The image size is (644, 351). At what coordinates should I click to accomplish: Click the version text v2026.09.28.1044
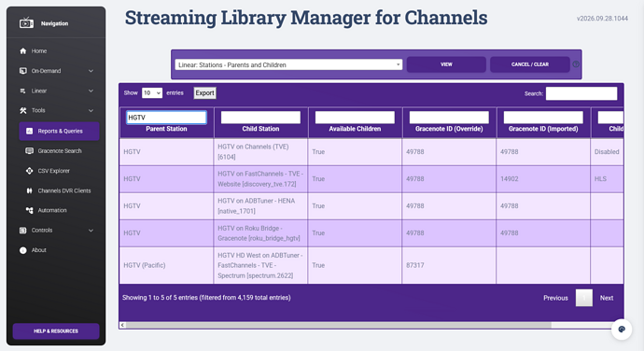(602, 19)
